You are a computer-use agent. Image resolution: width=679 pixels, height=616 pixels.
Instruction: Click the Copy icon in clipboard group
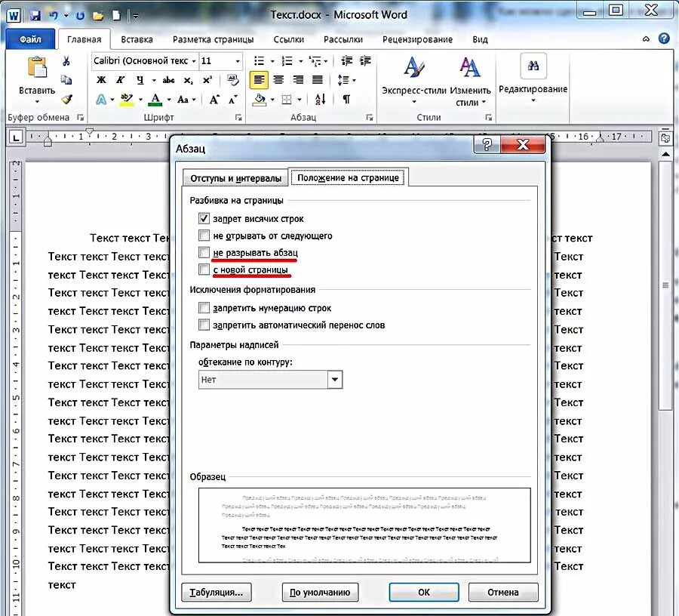click(66, 80)
